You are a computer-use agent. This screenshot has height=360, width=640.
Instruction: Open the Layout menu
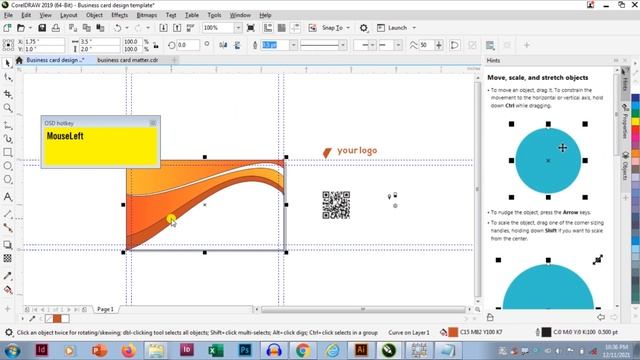[69, 15]
